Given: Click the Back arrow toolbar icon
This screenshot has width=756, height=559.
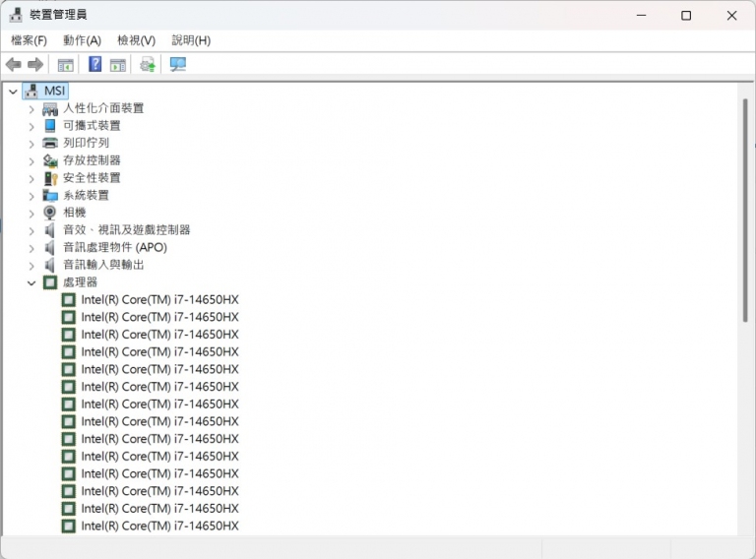Looking at the screenshot, I should point(14,64).
